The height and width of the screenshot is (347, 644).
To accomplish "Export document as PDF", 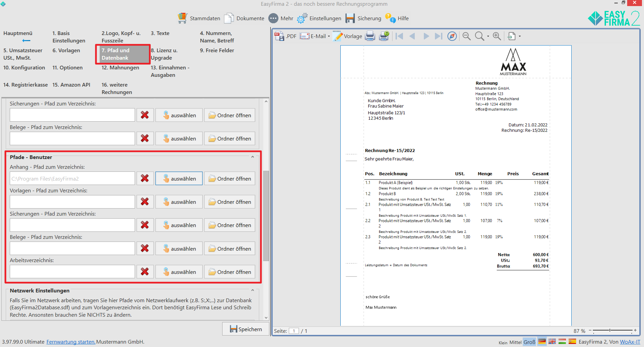I will pyautogui.click(x=285, y=36).
